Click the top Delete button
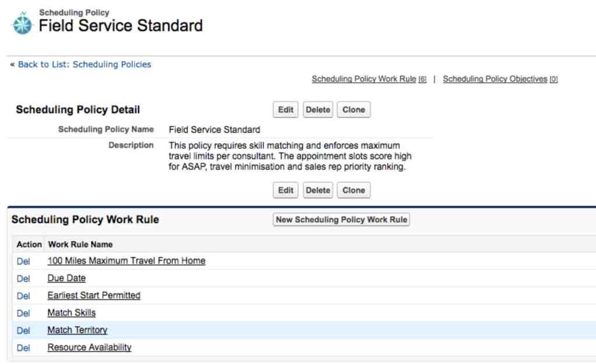596x364 pixels. coord(318,110)
